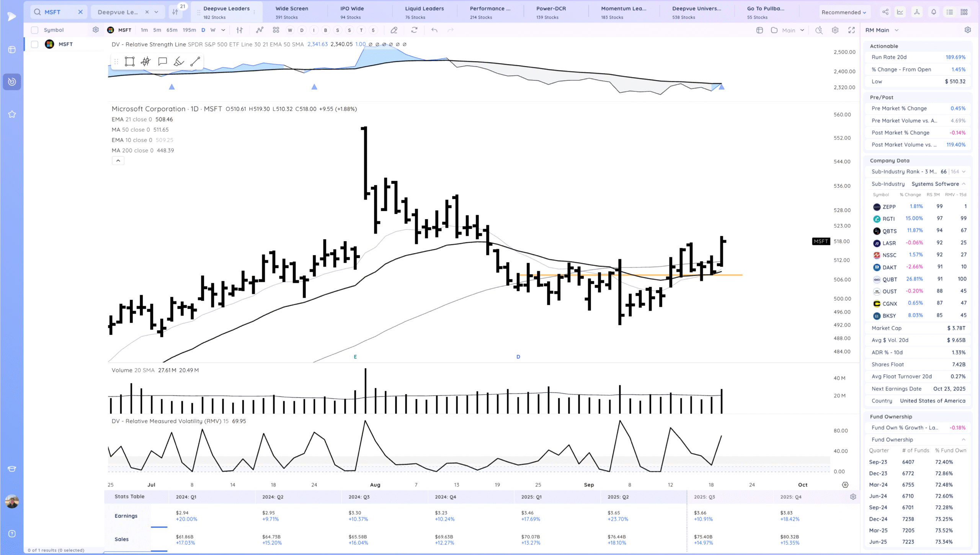Click the share icon in top bar
980x555 pixels.
click(885, 12)
